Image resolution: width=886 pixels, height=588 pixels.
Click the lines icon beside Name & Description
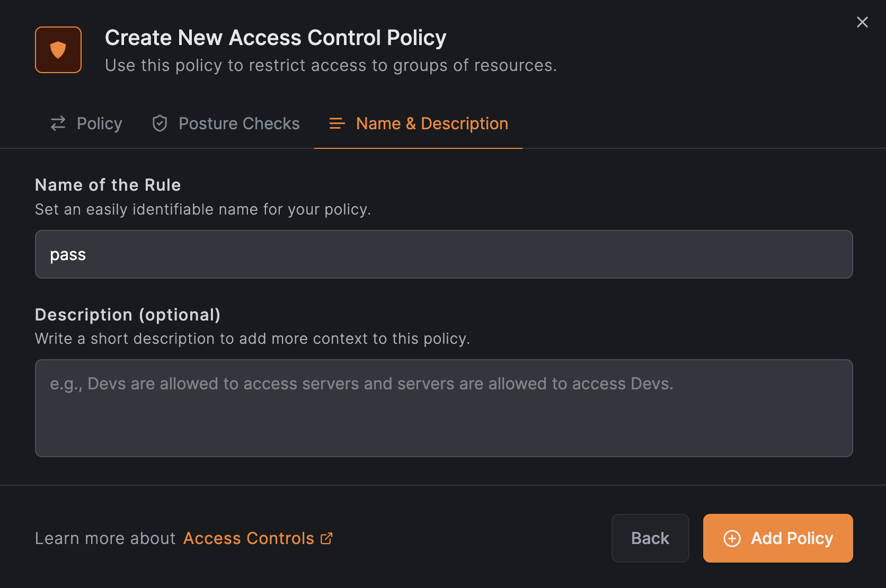click(337, 123)
